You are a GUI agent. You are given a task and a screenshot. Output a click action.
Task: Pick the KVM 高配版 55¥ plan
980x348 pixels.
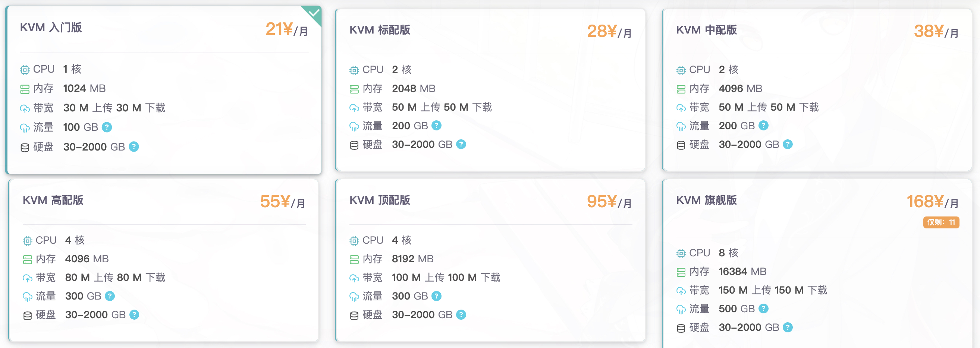click(x=164, y=260)
